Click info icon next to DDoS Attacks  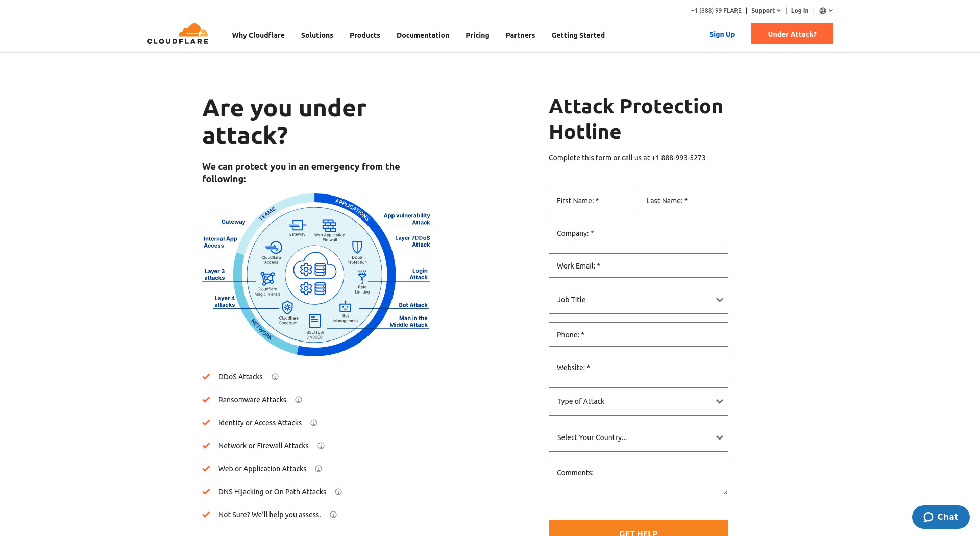[275, 377]
